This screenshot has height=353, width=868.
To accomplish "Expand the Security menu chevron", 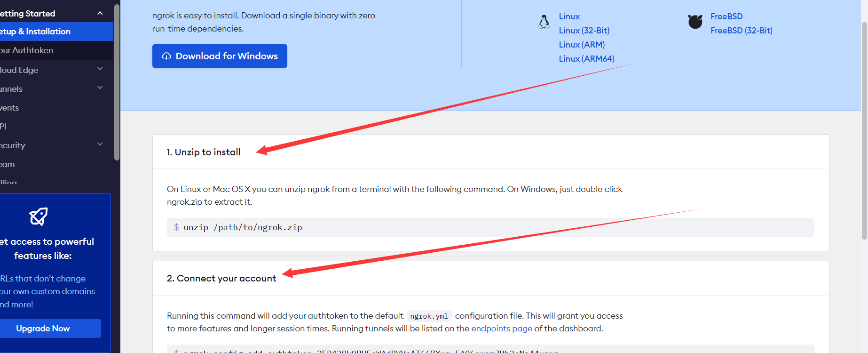I will pyautogui.click(x=100, y=144).
